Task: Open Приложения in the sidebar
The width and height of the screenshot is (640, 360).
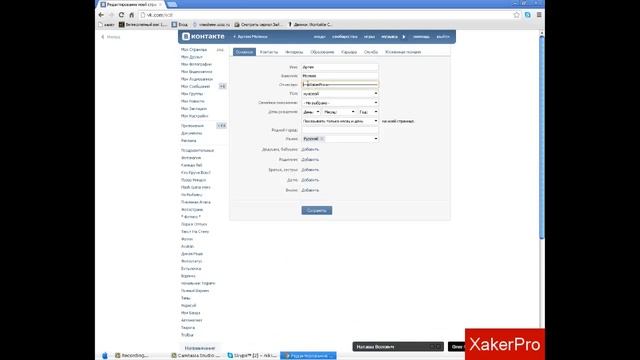Action: [192, 126]
